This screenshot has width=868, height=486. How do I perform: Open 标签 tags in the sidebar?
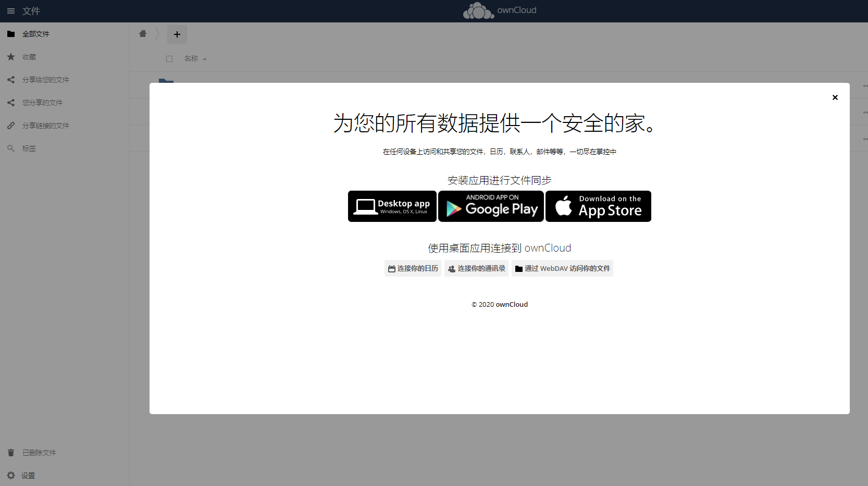click(x=65, y=148)
